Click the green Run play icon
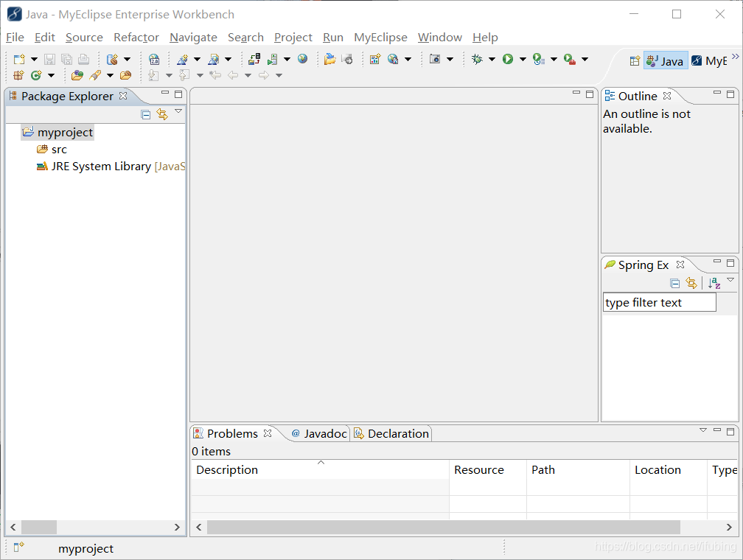Viewport: 743px width, 560px height. 508,59
